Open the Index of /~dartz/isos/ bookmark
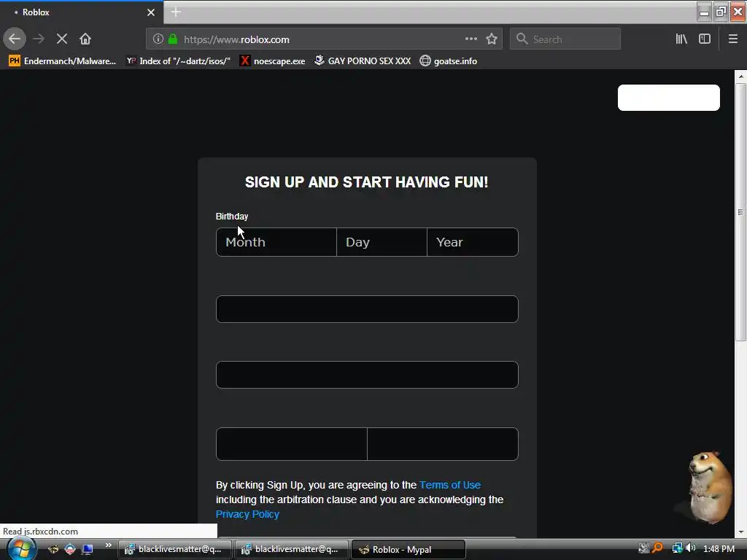This screenshot has width=747, height=560. point(178,61)
